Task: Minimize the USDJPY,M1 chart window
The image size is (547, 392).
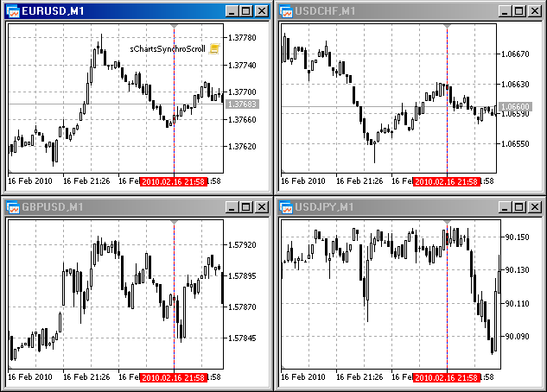Action: point(505,207)
